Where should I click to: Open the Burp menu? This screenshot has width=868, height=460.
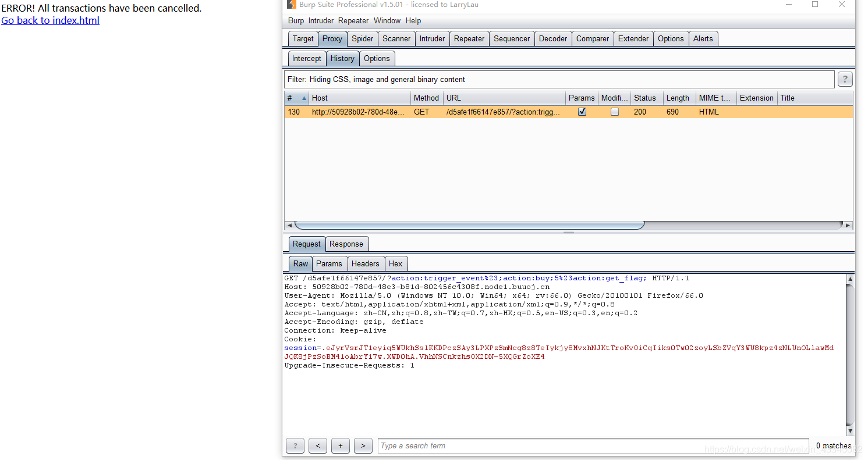click(x=296, y=21)
